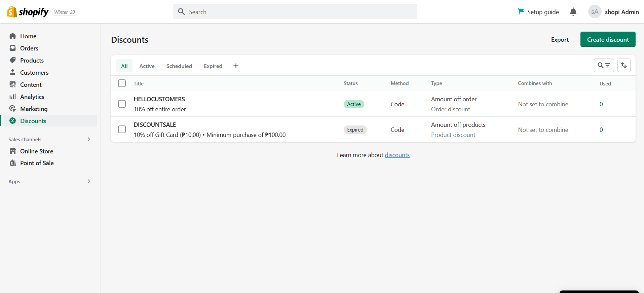Click the Create discount button
This screenshot has width=644, height=293.
coord(608,39)
